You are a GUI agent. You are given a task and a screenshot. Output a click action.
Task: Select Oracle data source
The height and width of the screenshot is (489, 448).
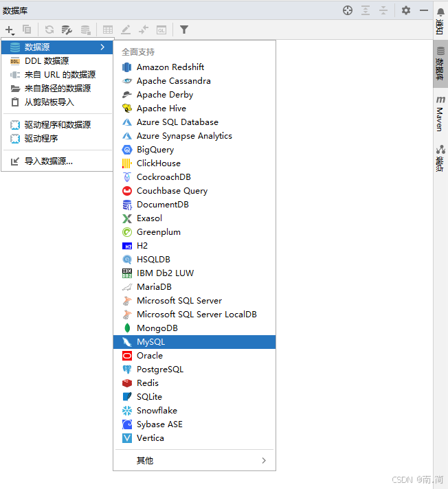click(194, 356)
